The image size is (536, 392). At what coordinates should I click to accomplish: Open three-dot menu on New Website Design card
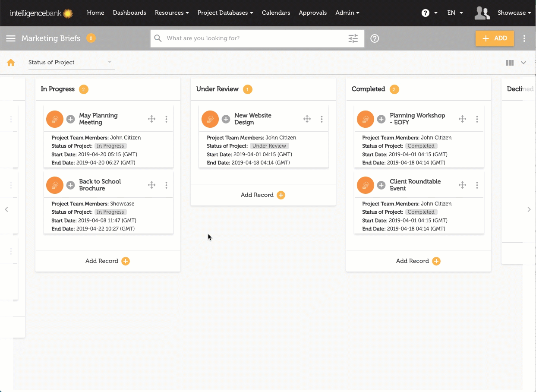tap(322, 119)
